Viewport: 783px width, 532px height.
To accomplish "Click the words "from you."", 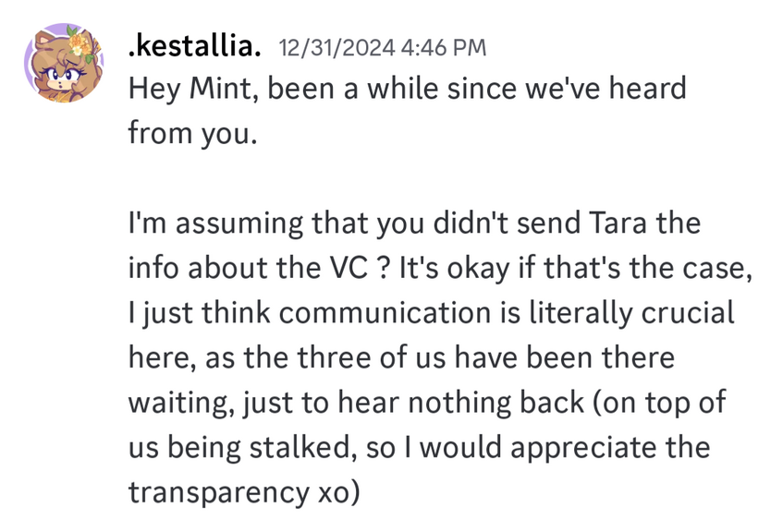I will click(x=190, y=134).
